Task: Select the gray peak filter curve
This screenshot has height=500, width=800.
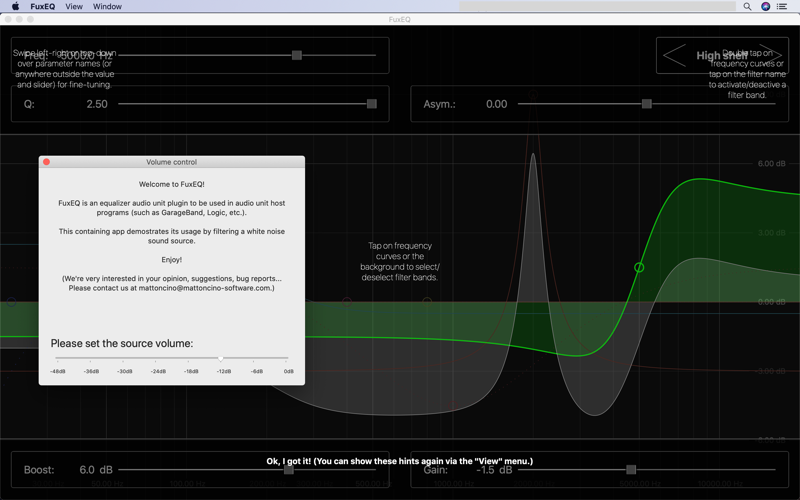Action: (x=533, y=200)
